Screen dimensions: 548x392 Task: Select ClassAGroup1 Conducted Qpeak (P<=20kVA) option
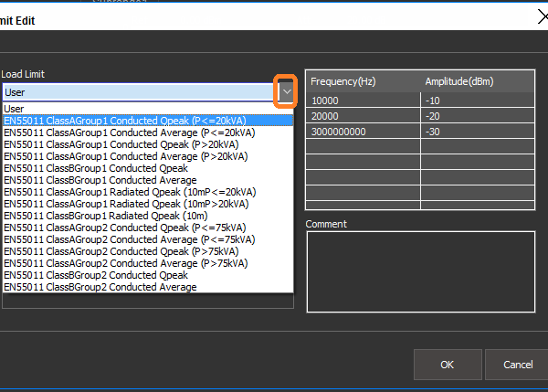coord(128,121)
